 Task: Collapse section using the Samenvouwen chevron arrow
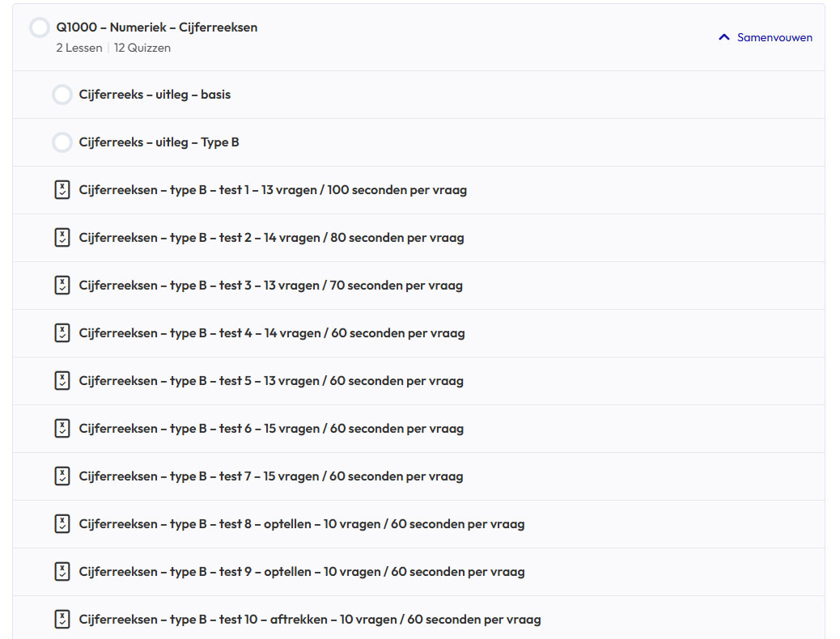(x=724, y=37)
